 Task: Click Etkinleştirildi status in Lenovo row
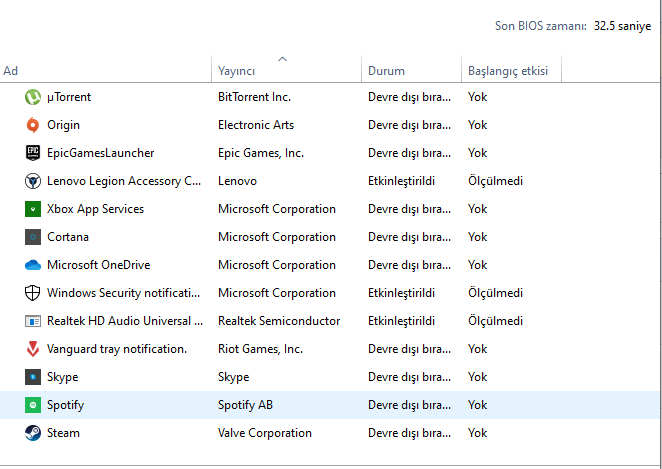402,181
